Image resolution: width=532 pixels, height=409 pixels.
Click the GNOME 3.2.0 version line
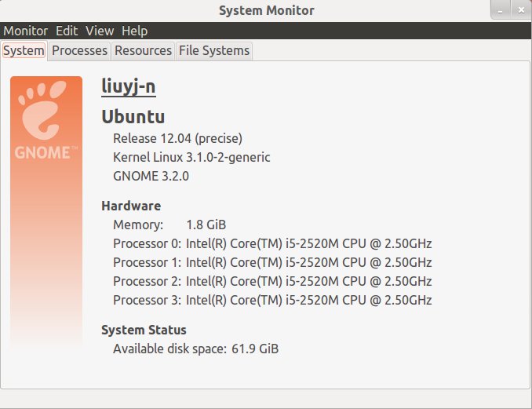(151, 176)
